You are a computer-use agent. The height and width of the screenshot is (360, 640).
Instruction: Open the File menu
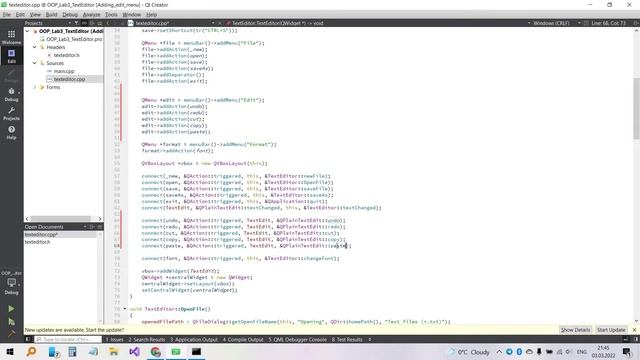pos(7,14)
